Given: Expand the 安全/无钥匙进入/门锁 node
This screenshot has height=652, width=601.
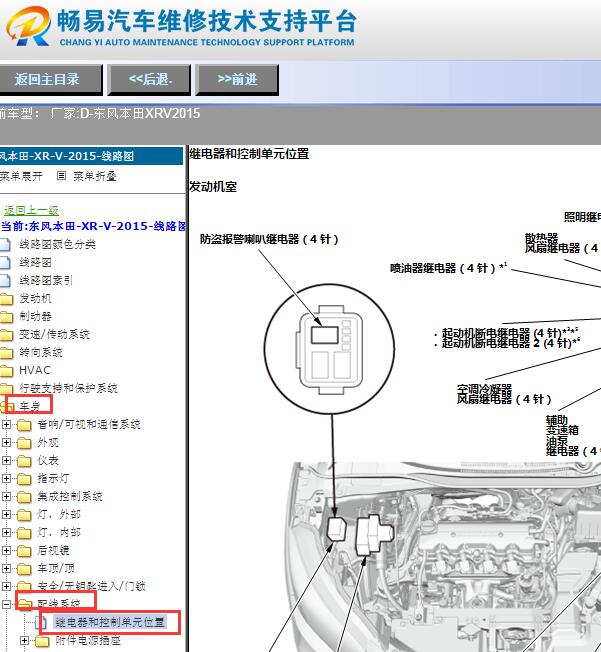Looking at the screenshot, I should click(6, 586).
